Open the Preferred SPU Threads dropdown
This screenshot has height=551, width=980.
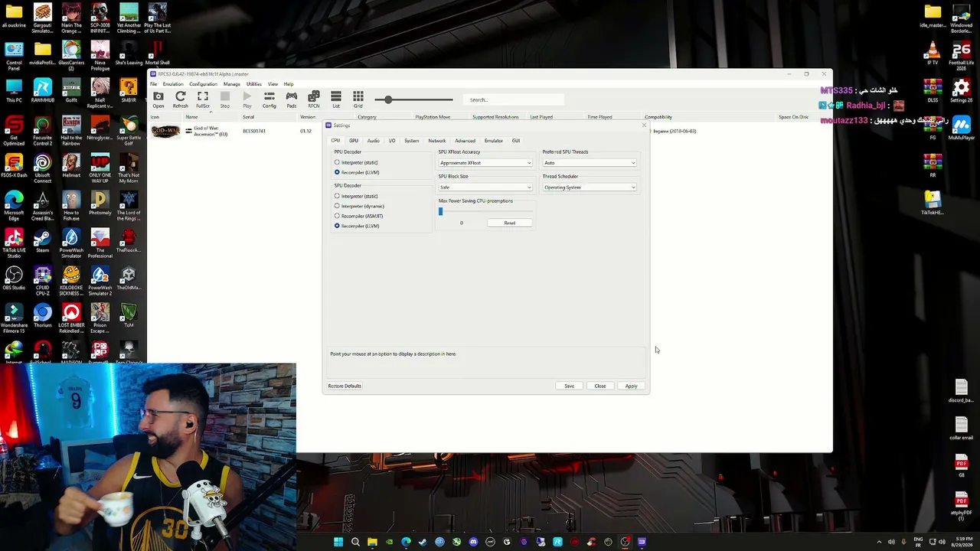coord(590,163)
